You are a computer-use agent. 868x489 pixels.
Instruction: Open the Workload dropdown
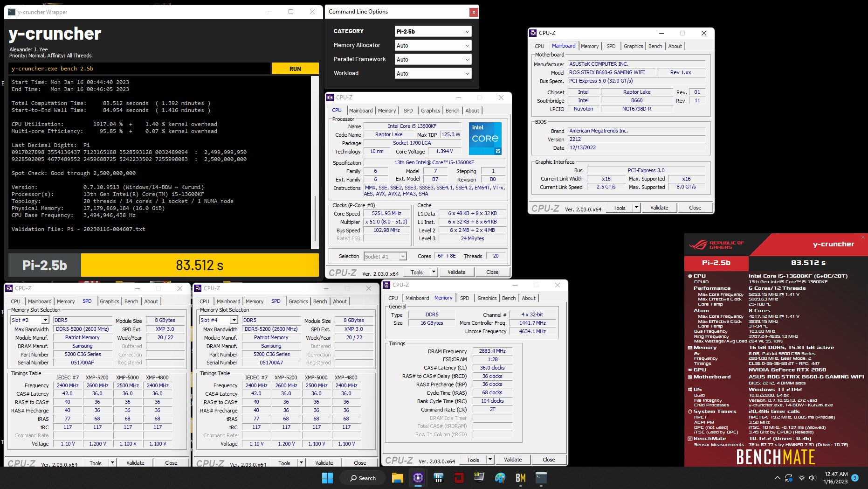tap(433, 73)
